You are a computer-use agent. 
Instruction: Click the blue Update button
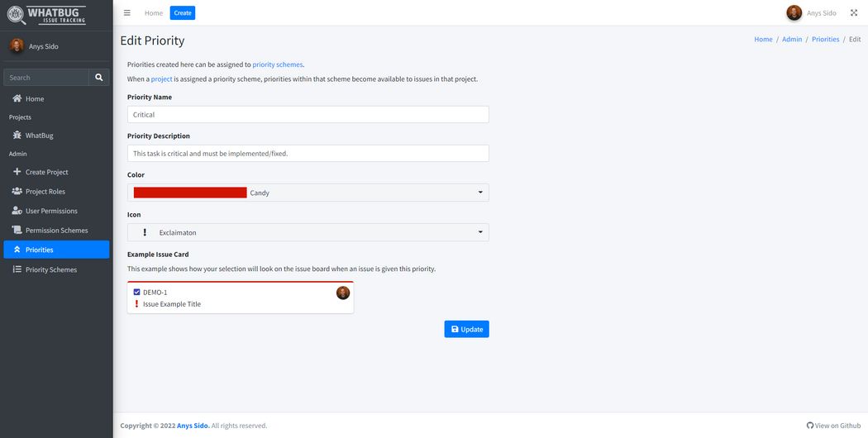(x=466, y=329)
